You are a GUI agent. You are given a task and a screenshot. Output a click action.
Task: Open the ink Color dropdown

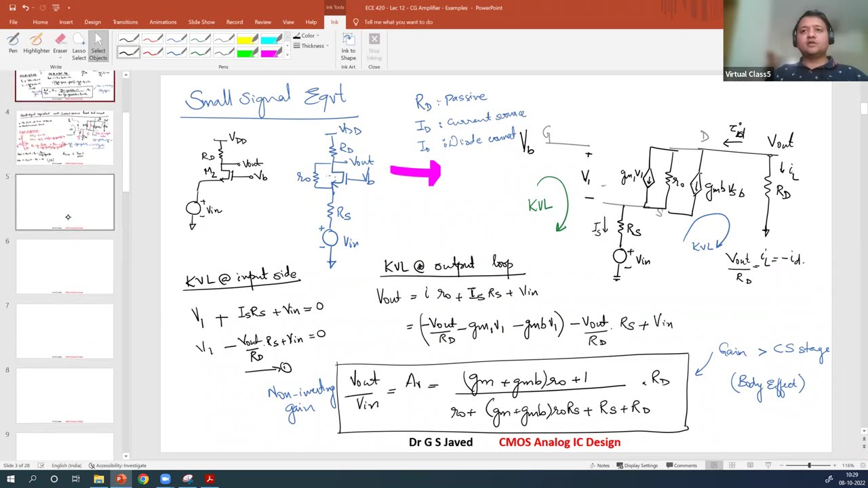pyautogui.click(x=307, y=36)
